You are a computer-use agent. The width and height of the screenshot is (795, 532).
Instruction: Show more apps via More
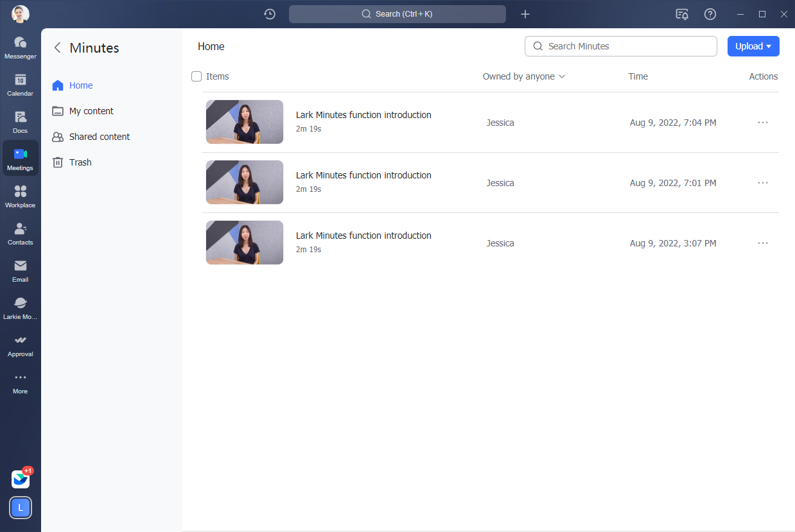(20, 382)
